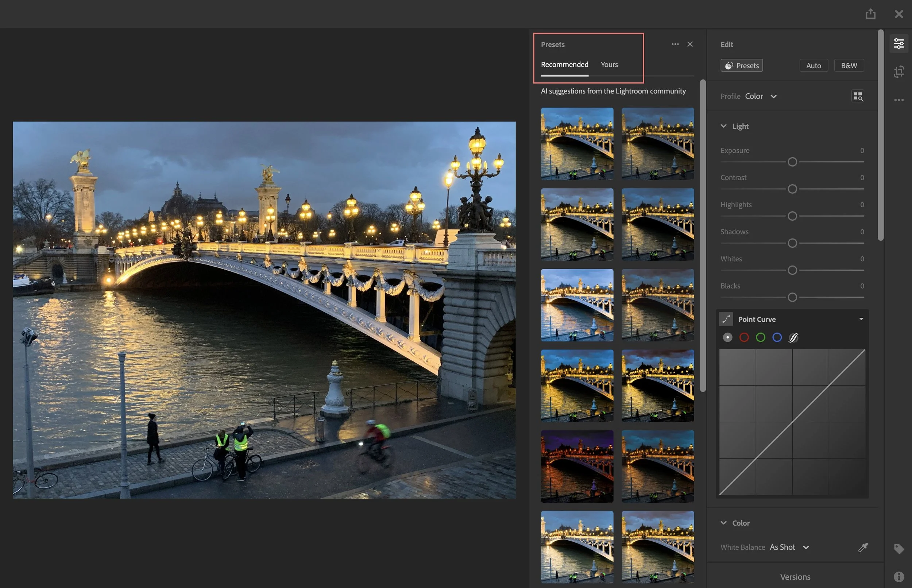Click the Exposure slider handle

click(x=792, y=162)
